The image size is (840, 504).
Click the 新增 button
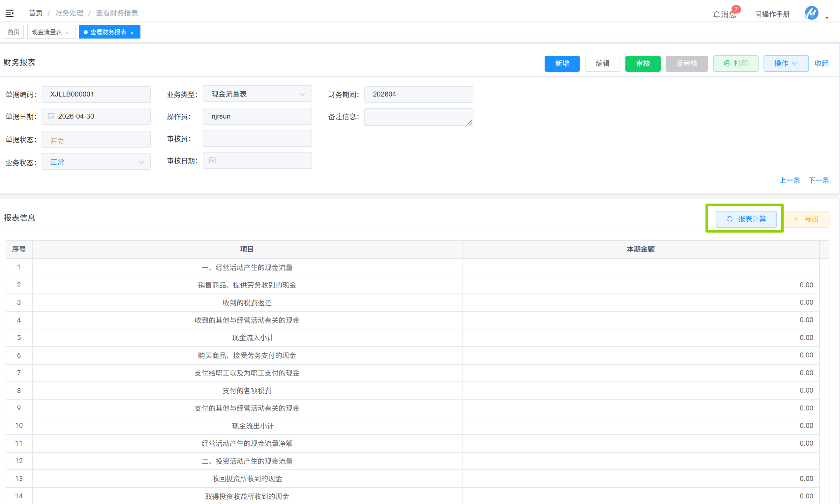(x=562, y=64)
